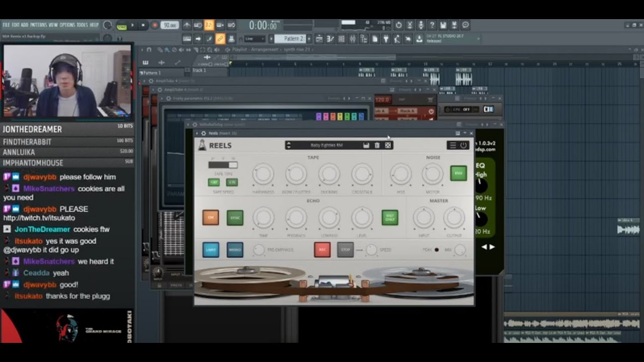Click the master Output knob
This screenshot has width=644, height=362.
click(x=454, y=218)
